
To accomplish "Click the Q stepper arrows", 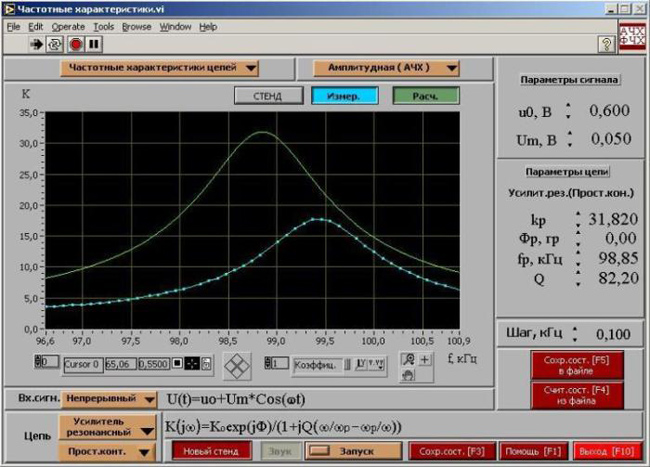I will coord(578,278).
